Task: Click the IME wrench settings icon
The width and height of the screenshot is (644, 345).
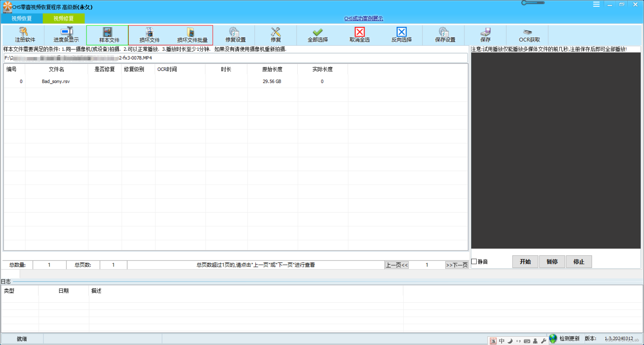Action: [x=544, y=341]
